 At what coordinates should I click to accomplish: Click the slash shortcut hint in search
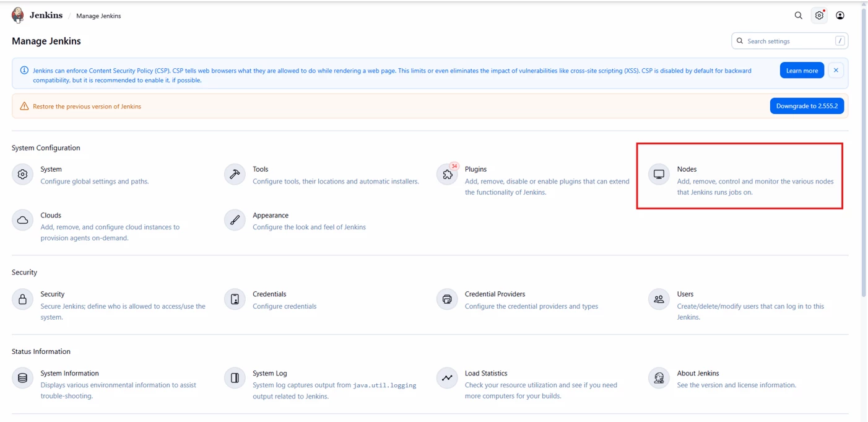[840, 41]
